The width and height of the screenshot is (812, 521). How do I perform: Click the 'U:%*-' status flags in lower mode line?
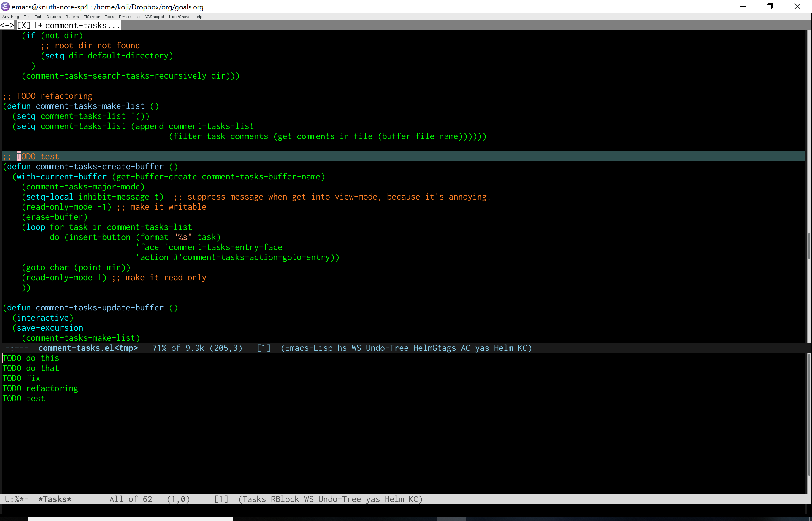tap(17, 499)
